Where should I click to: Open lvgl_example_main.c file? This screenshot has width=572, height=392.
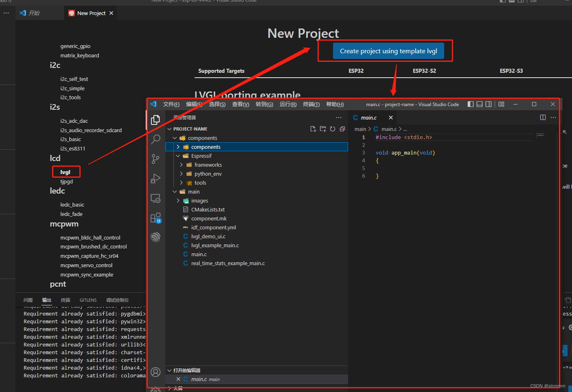[x=215, y=245]
